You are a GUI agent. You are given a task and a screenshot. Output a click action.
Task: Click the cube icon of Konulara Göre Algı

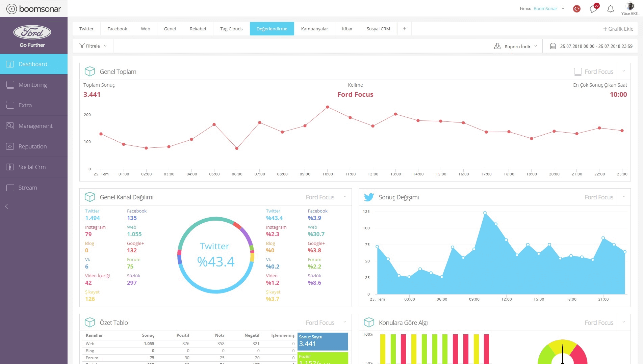pos(369,323)
